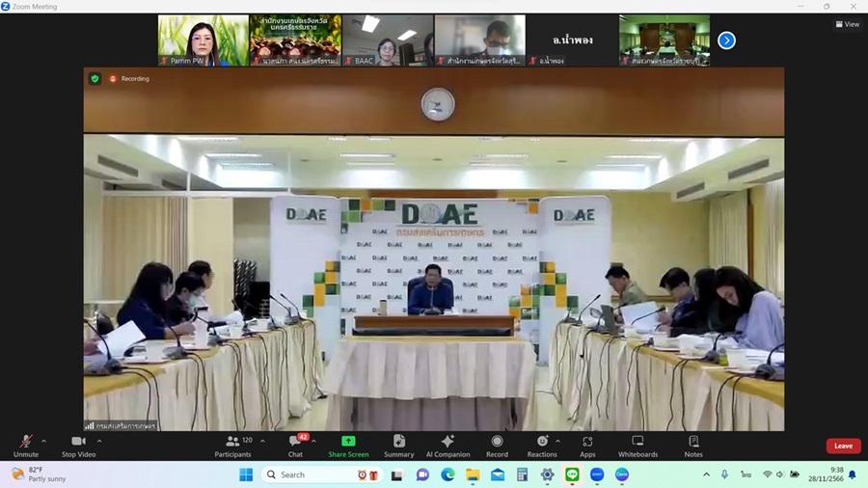
Task: Open Canva app from taskbar
Action: point(622,474)
